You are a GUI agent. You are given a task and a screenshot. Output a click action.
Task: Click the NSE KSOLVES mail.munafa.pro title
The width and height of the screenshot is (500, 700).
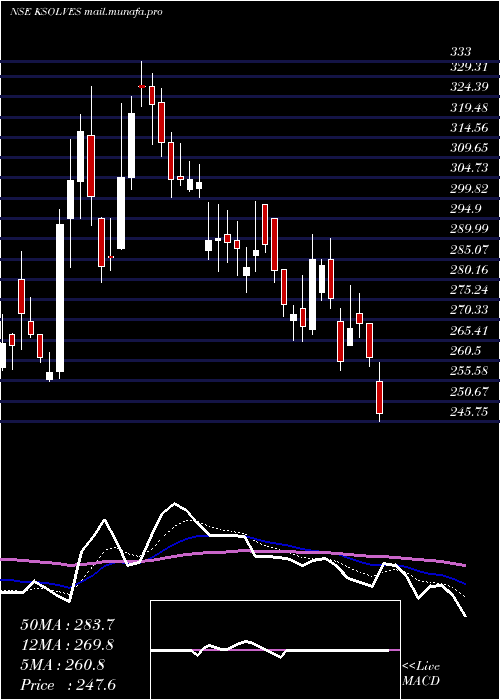point(85,12)
